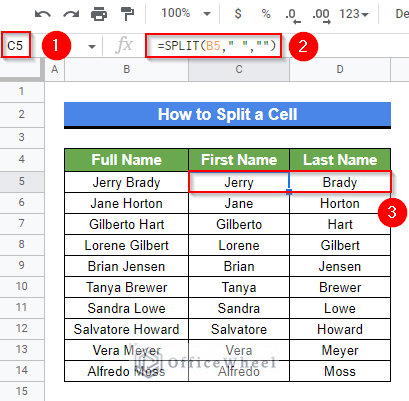Click the cell containing Jerry Brady
This screenshot has width=409, height=401.
(x=126, y=182)
